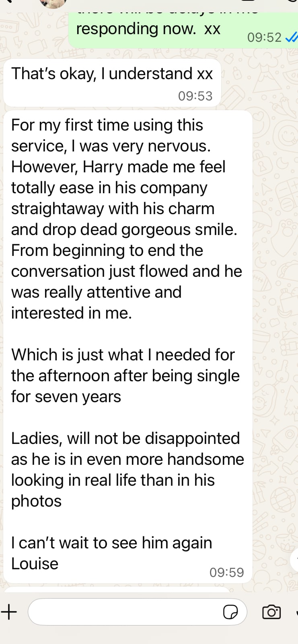Tap the "Which is just what I needed" paragraph

click(x=123, y=355)
